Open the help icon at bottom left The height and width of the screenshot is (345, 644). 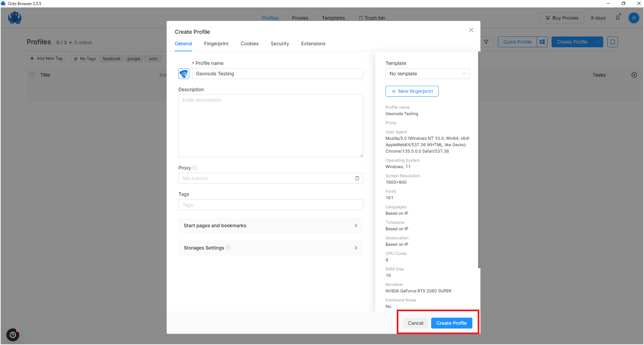pyautogui.click(x=13, y=335)
